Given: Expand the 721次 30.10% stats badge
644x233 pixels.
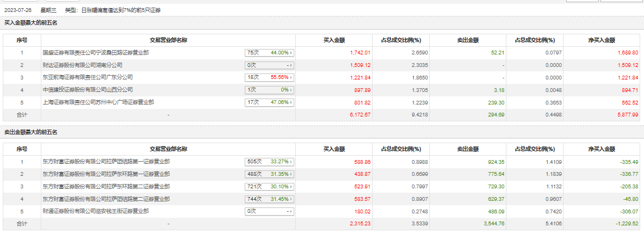Looking at the screenshot, I should coord(269,186).
